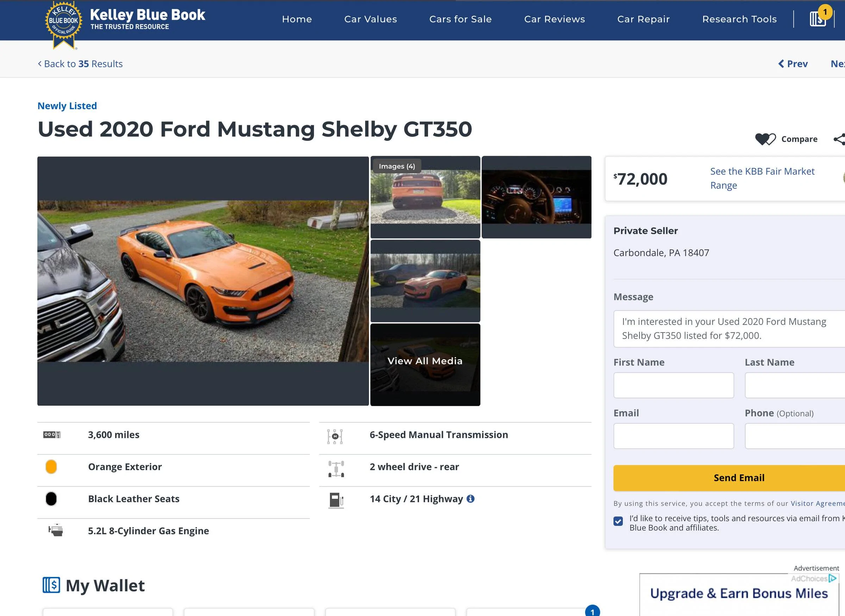Click the info icon next to 21 Highway
Screen dimensions: 845x616
470,499
